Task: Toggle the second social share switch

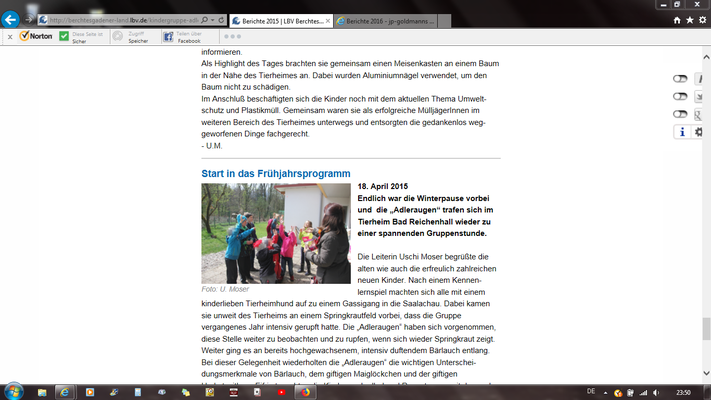Action: click(680, 97)
